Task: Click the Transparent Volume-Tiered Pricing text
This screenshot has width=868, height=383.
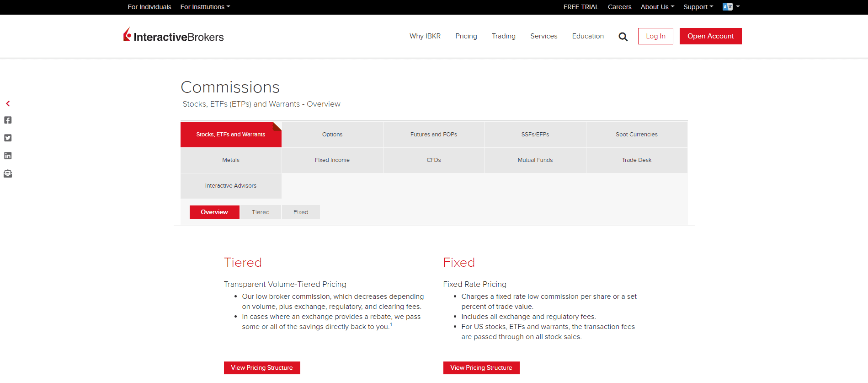Action: pos(285,284)
